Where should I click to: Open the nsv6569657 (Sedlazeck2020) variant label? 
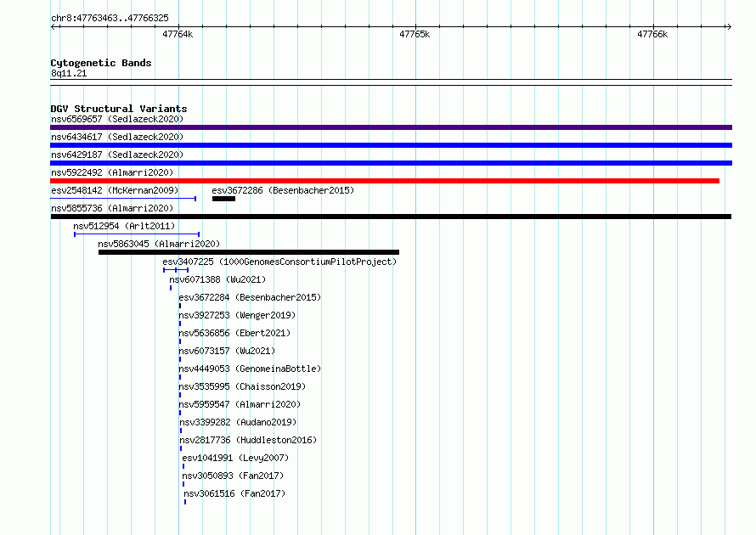(x=117, y=119)
